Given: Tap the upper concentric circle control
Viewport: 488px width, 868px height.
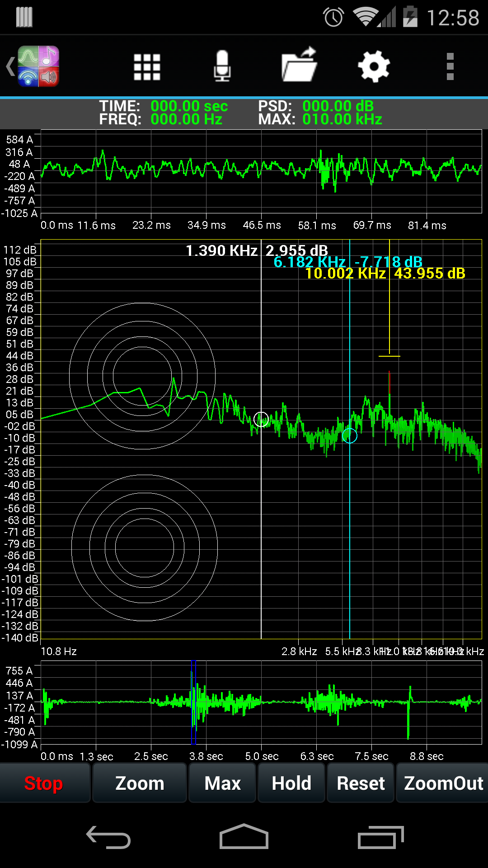Looking at the screenshot, I should tap(142, 376).
